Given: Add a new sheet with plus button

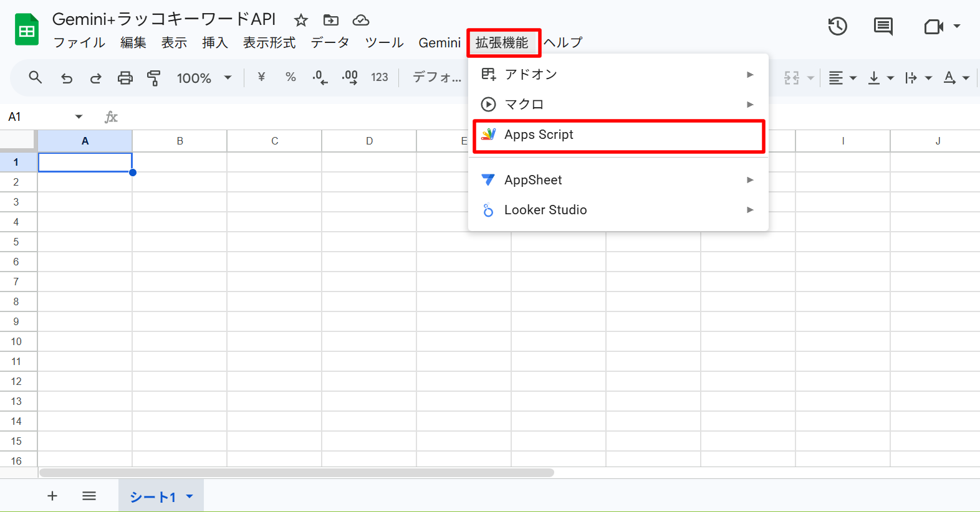Looking at the screenshot, I should pyautogui.click(x=52, y=496).
